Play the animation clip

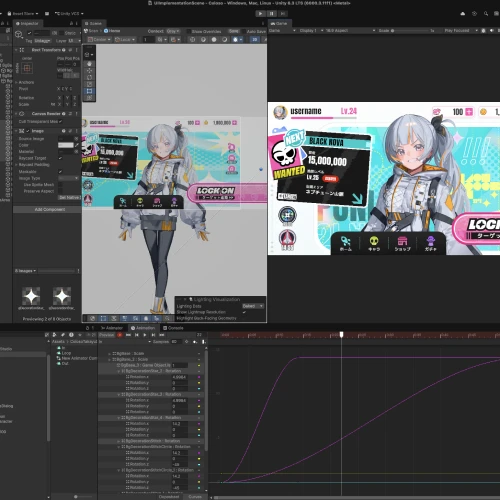click(145, 335)
